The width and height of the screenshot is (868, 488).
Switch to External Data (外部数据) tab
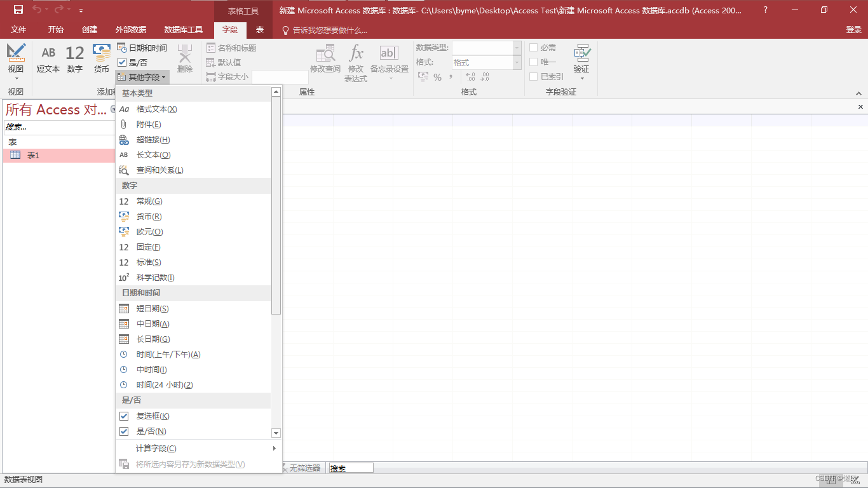(131, 30)
